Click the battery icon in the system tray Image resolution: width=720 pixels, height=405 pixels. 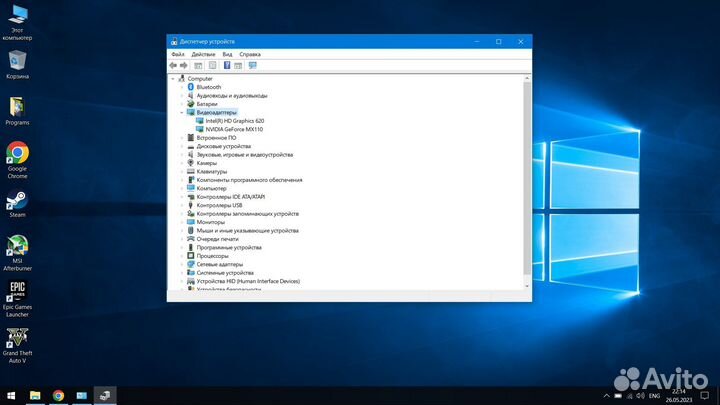pyautogui.click(x=618, y=396)
